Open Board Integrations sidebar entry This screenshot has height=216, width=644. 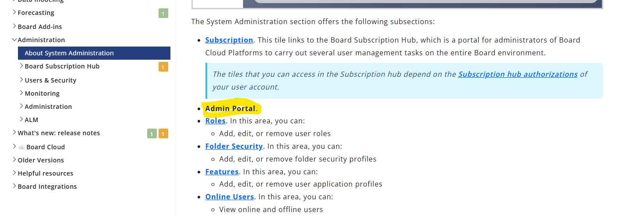[47, 187]
